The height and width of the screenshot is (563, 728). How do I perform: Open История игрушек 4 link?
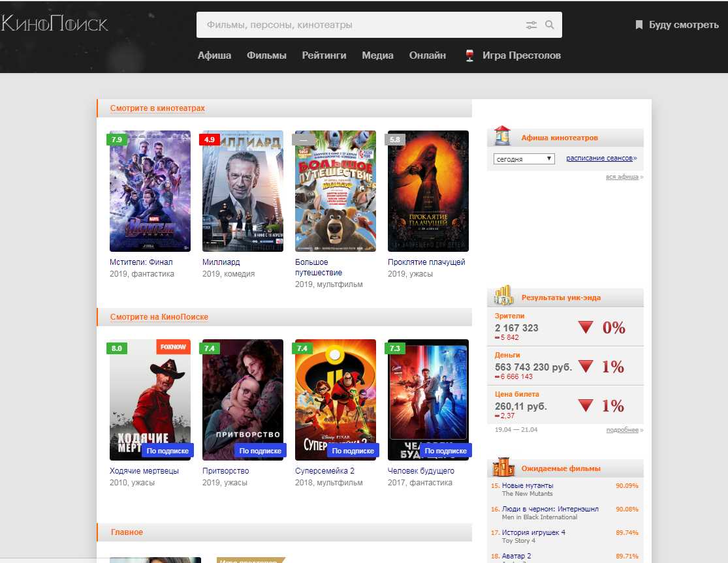click(x=533, y=532)
